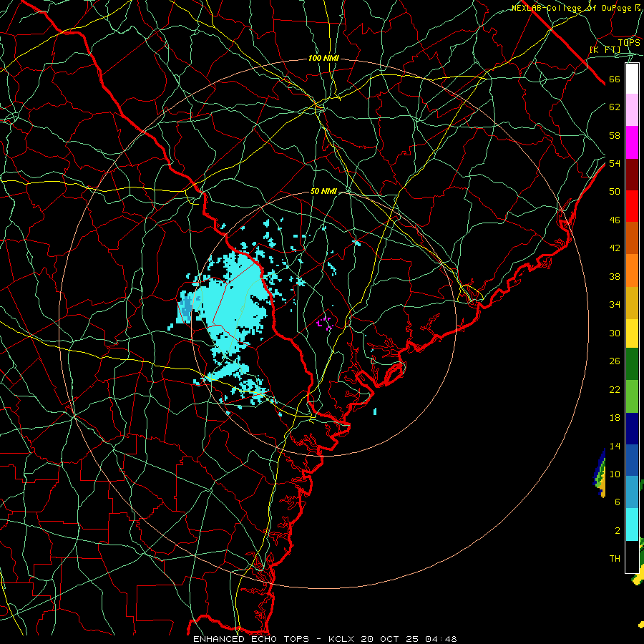Click the 04:48 timestamp
The image size is (644, 644).
coord(441,639)
